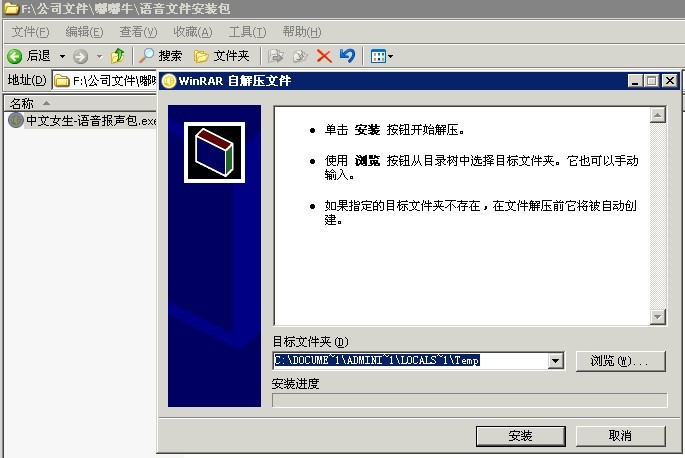685x458 pixels.
Task: Click the instructions scrollbar down arrow
Action: 657,316
